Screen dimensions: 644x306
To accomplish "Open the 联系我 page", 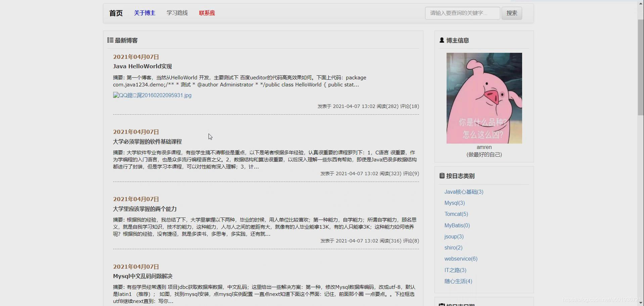I will click(x=206, y=13).
